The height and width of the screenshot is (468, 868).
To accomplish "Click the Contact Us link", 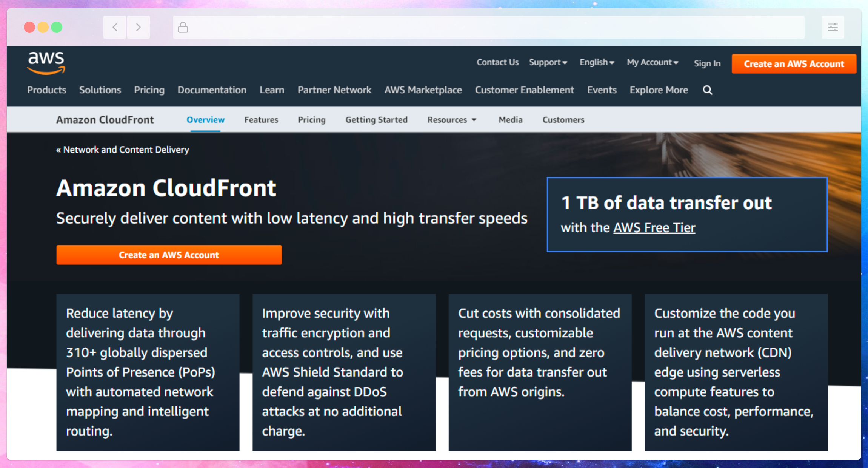I will 497,62.
